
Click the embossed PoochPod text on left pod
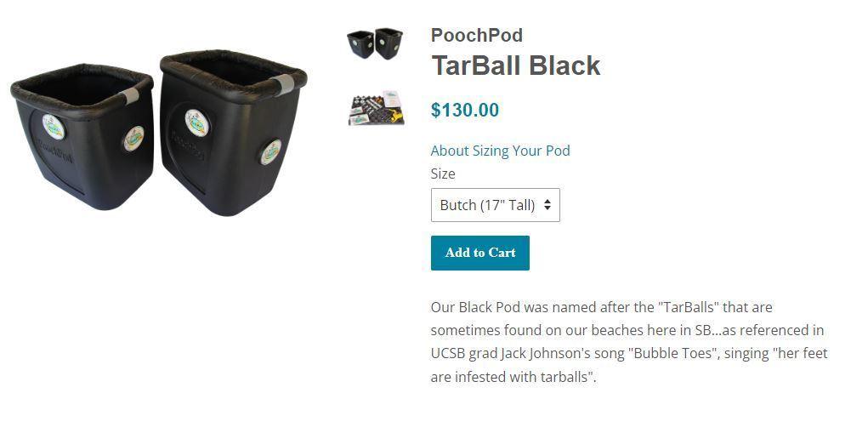click(55, 151)
